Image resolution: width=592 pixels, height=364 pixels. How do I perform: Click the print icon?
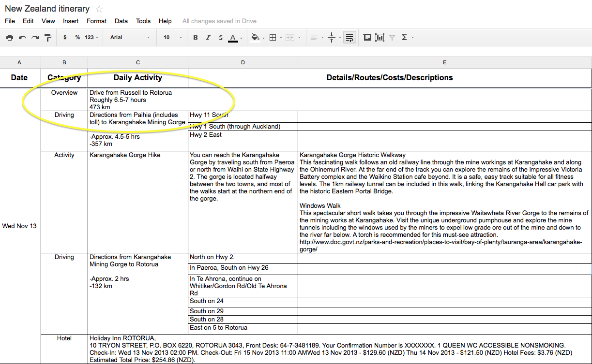tap(10, 37)
